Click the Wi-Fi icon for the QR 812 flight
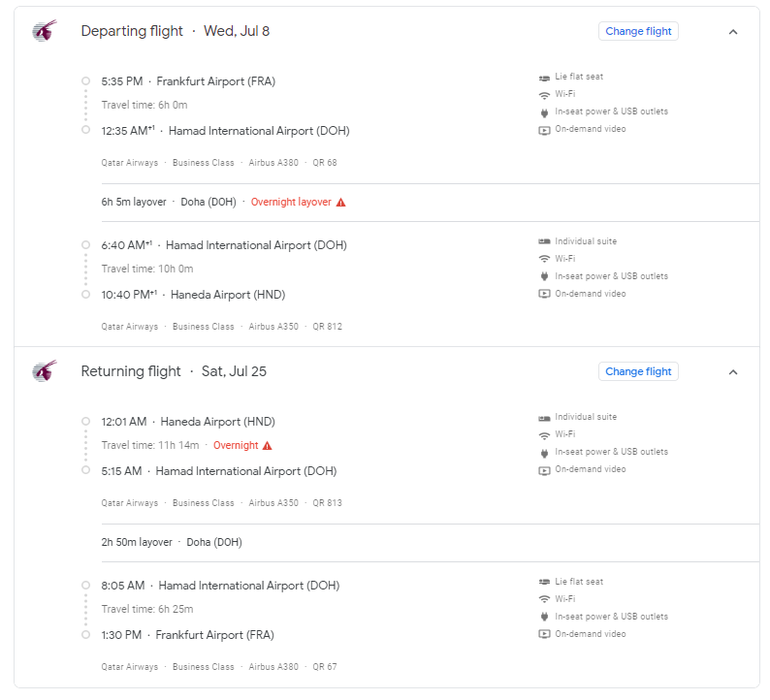Screen dimensions: 770x700 tap(544, 259)
